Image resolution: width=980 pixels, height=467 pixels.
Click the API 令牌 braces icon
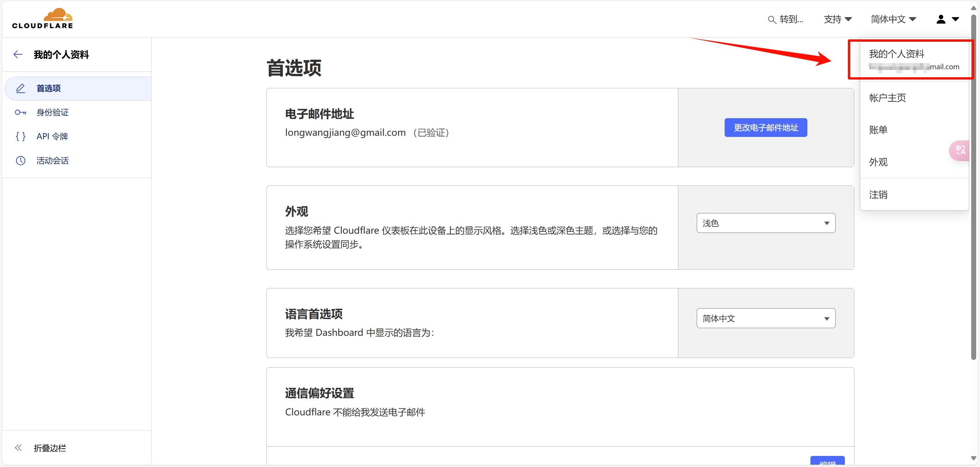pos(21,136)
